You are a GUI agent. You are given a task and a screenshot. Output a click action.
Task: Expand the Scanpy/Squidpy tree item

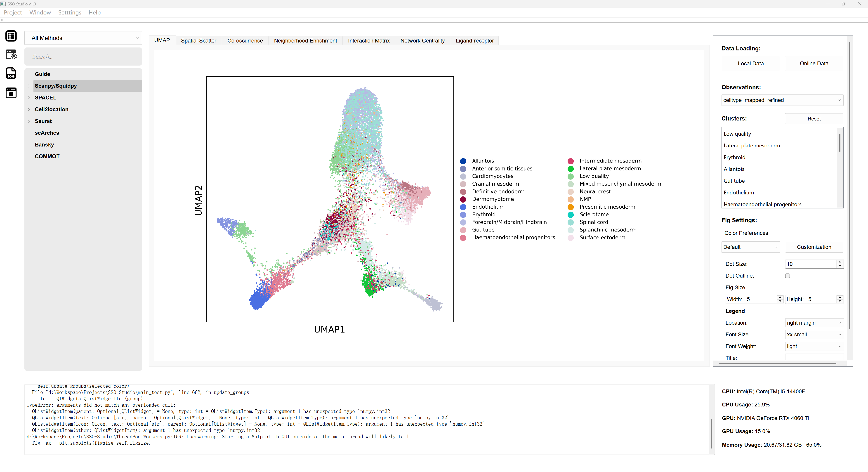[x=29, y=86]
